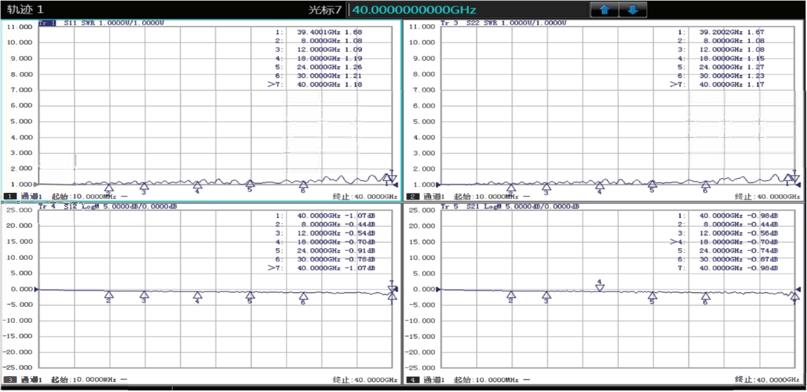
Task: Select marker 2 triangle on S22 SWR trace
Action: tap(511, 188)
